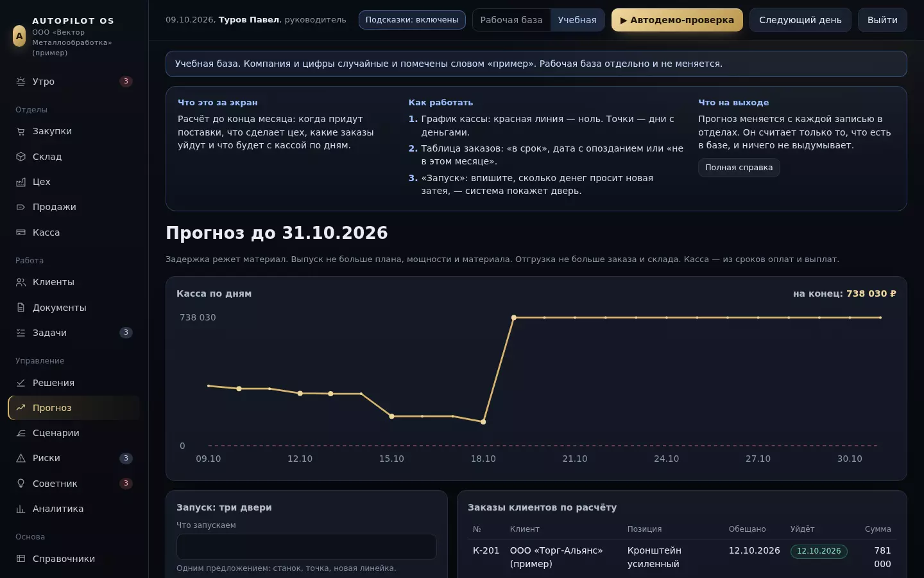Click the tag icon for Продажи
Viewport: 924px width, 578px height.
coord(21,207)
